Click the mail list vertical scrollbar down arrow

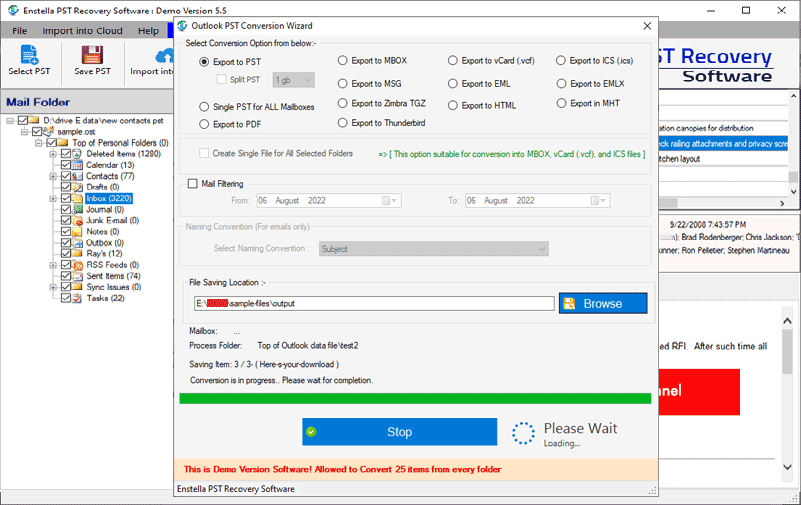pos(793,191)
